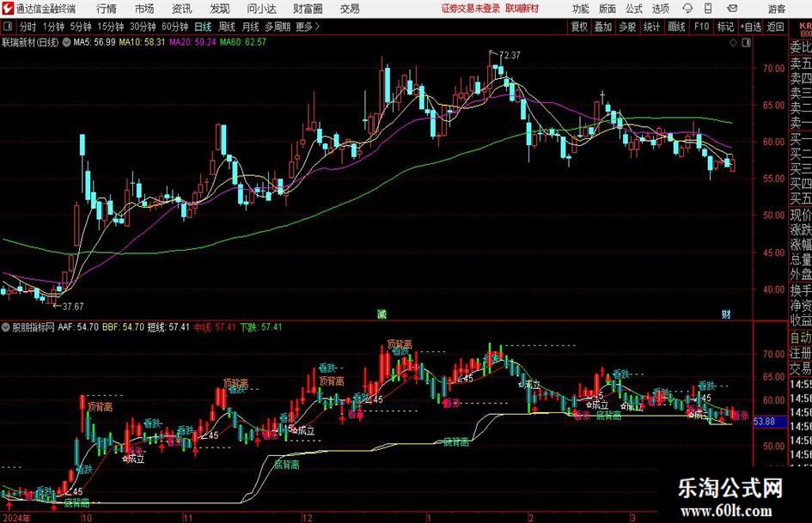This screenshot has width=812, height=523.
Task: Open the 多周期 multi-period view
Action: click(x=278, y=27)
